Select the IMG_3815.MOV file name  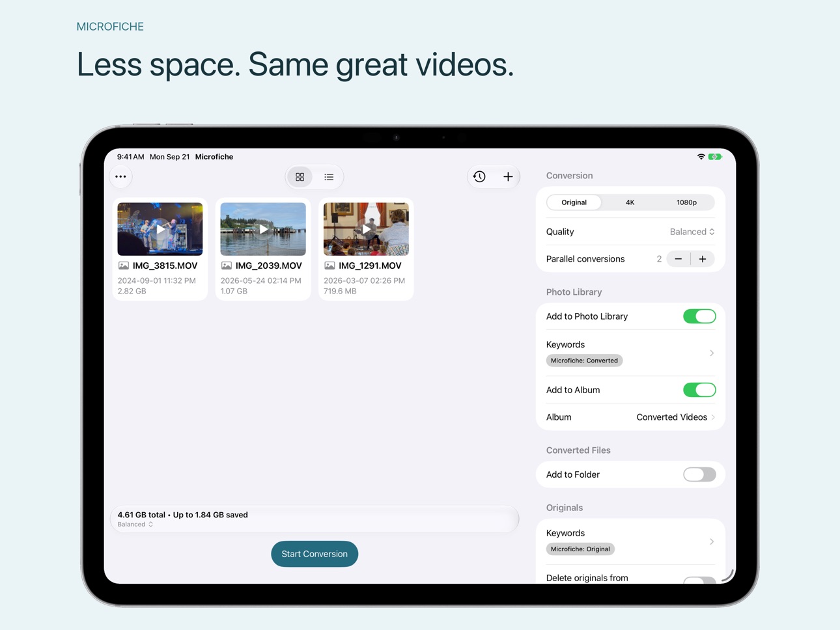(165, 266)
